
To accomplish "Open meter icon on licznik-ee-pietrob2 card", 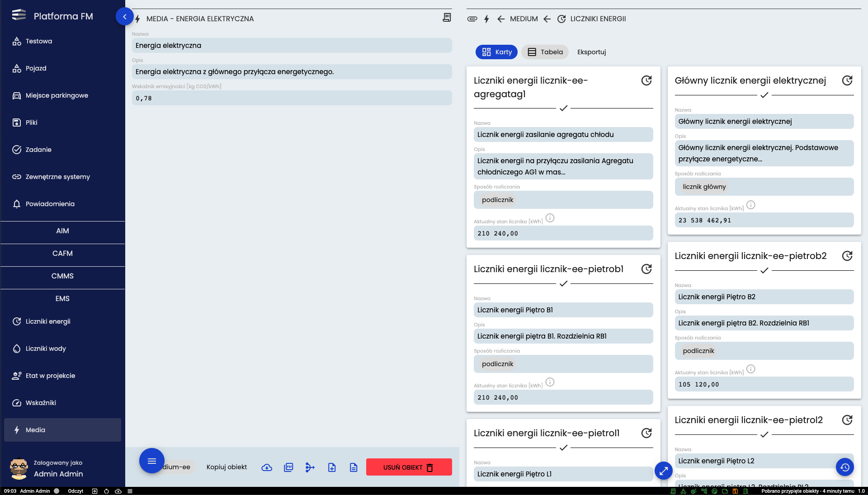I will (x=847, y=256).
